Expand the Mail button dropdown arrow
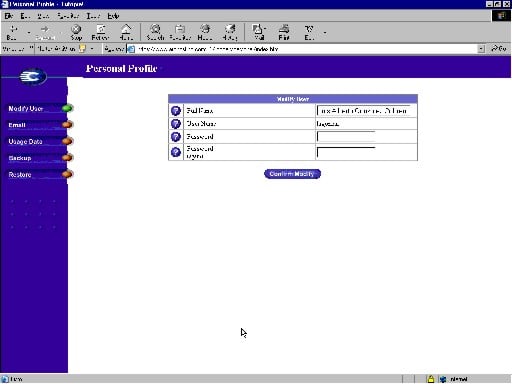 [x=265, y=29]
